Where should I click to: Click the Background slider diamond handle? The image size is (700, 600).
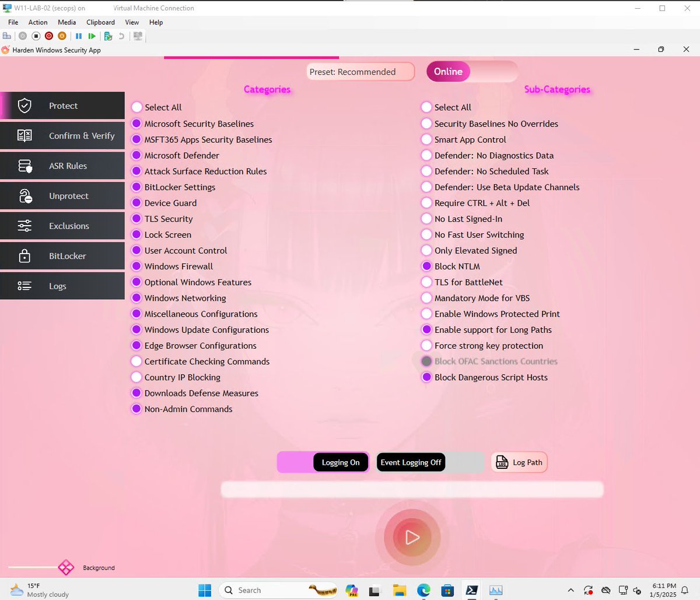click(66, 567)
